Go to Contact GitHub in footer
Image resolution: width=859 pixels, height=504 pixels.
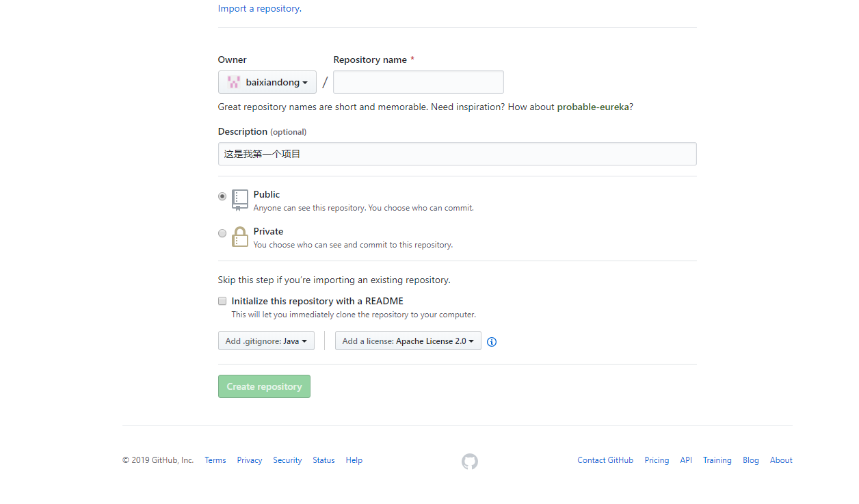[605, 460]
